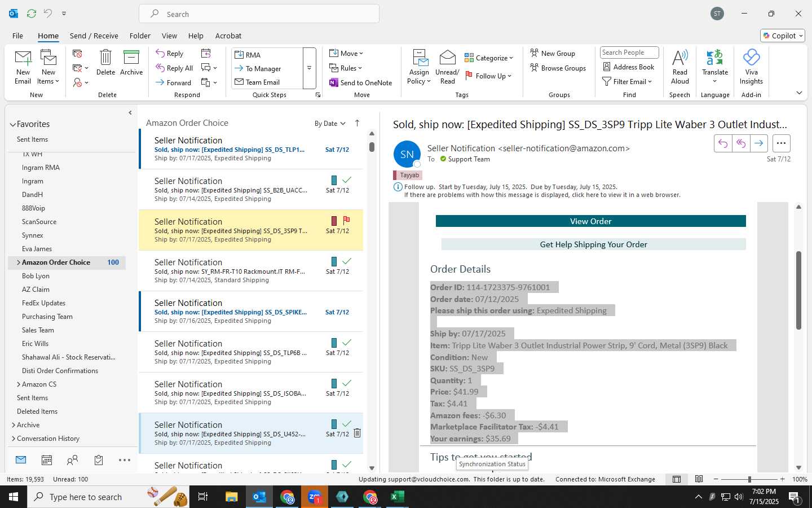
Task: Open Address Book
Action: tap(629, 67)
